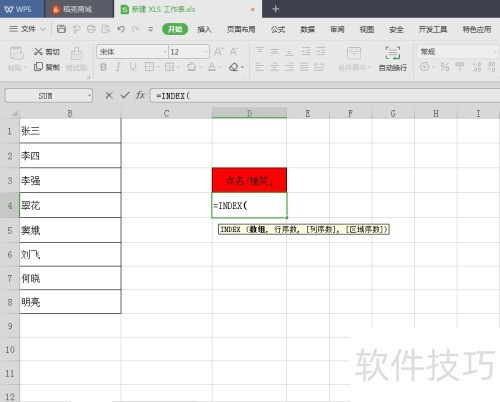
Task: Increase font size with larger A icon
Action: pos(218,52)
